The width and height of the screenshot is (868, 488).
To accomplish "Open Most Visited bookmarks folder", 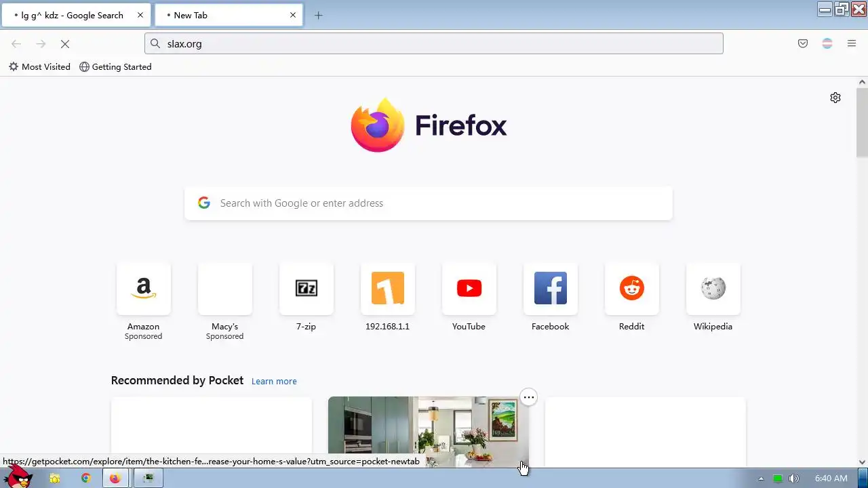I will [x=39, y=66].
